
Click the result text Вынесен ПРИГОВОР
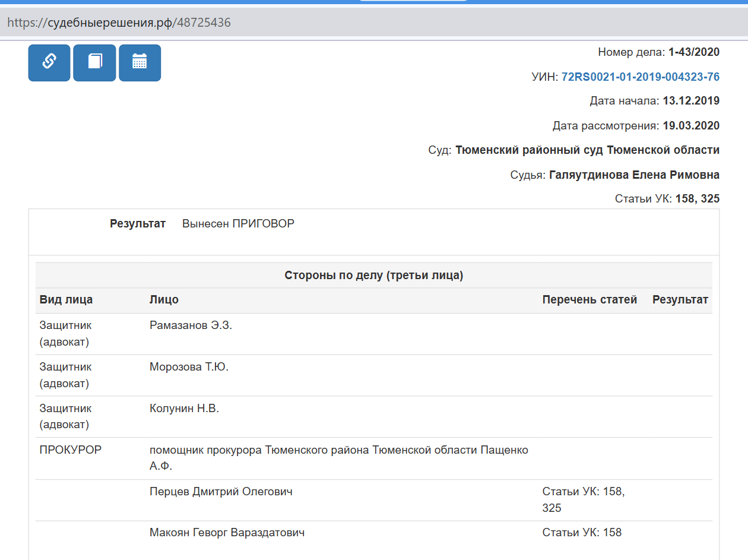click(x=238, y=224)
